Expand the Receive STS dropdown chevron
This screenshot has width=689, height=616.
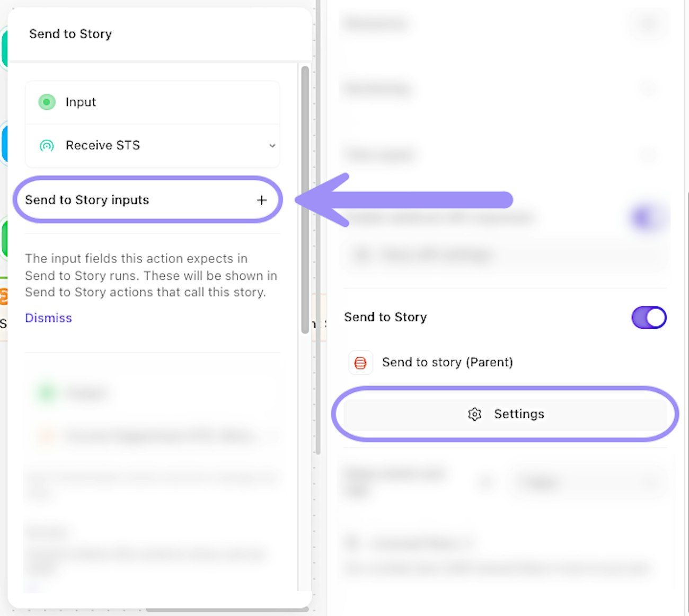[272, 146]
